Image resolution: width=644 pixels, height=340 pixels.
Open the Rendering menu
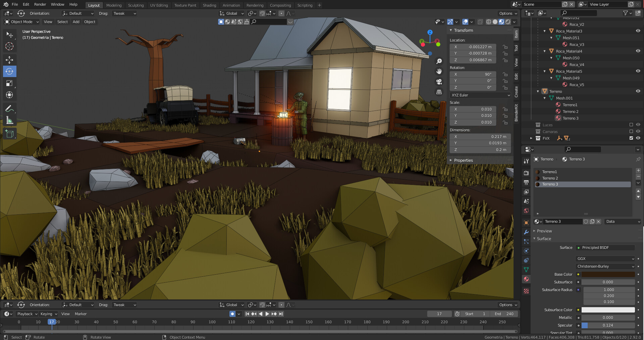click(255, 5)
